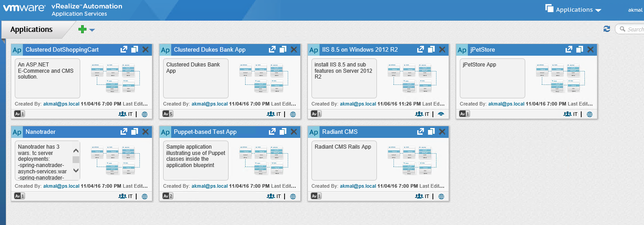Click the globe icon on Puppet-based Test App card

[293, 197]
